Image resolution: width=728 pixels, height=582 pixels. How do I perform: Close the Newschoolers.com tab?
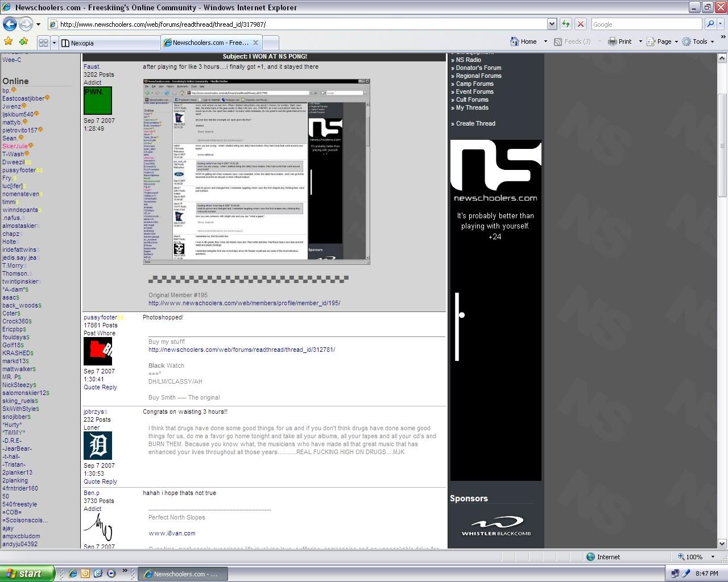tap(256, 43)
